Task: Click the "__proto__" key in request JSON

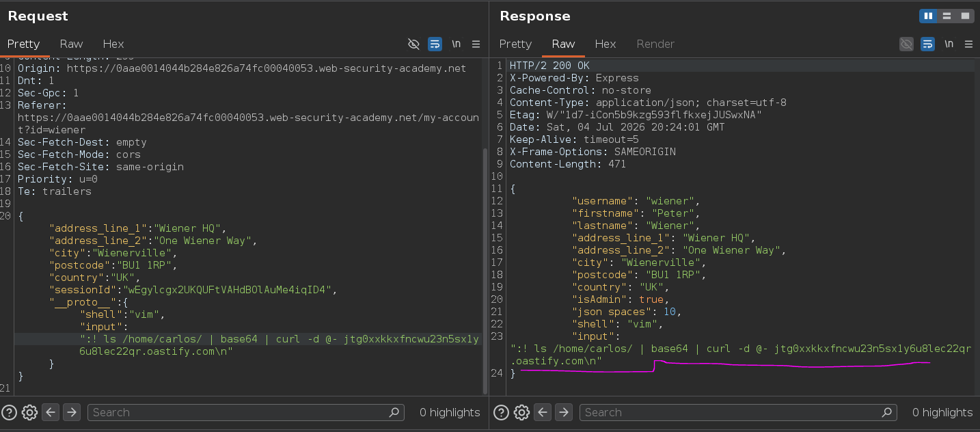Action: point(83,302)
